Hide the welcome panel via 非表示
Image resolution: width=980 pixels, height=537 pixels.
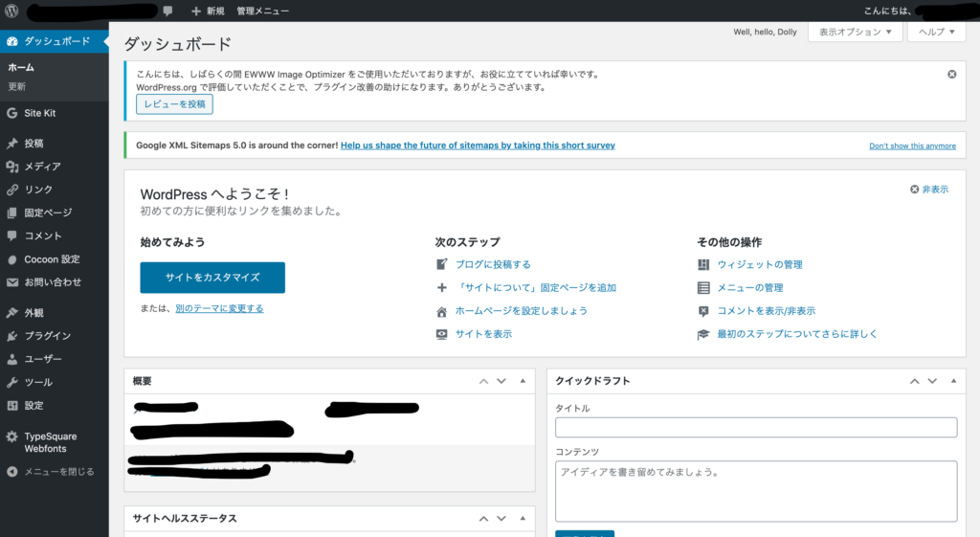point(928,189)
